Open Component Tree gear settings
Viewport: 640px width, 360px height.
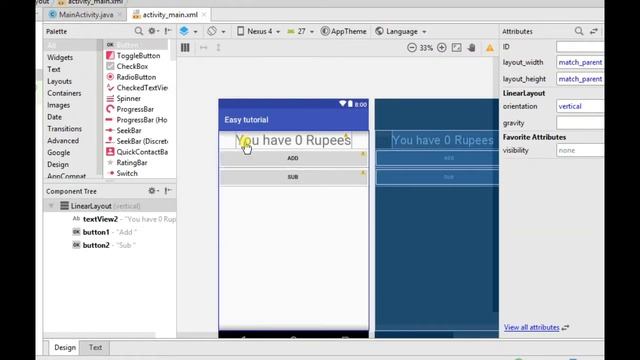pyautogui.click(x=153, y=191)
